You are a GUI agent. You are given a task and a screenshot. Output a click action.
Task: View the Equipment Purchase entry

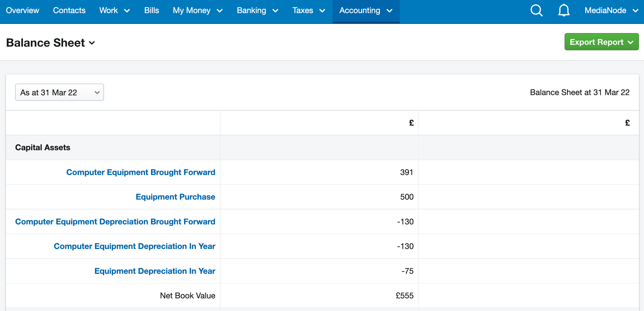(x=175, y=197)
